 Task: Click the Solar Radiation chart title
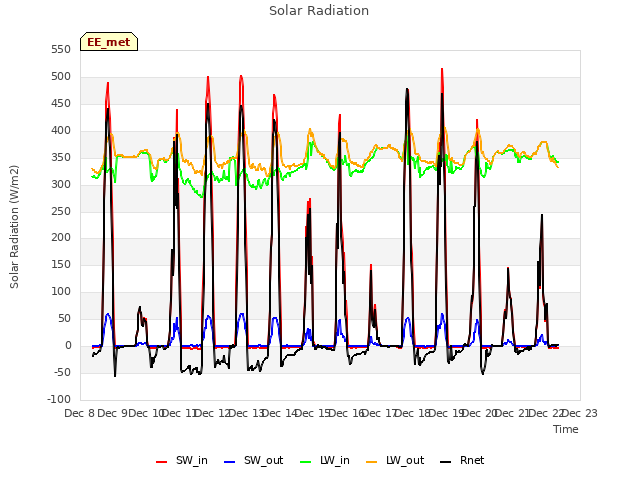pos(319,11)
